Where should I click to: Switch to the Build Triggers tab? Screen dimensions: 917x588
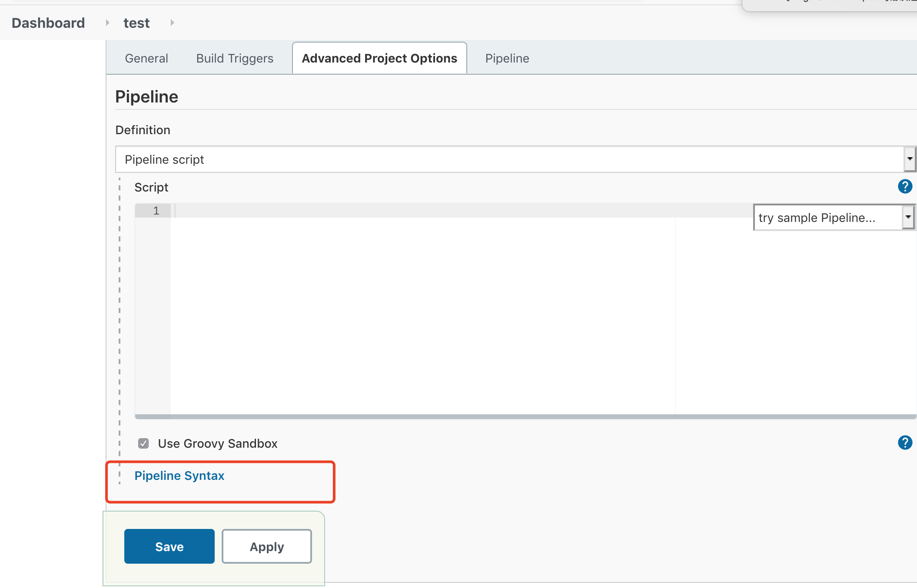[x=235, y=58]
